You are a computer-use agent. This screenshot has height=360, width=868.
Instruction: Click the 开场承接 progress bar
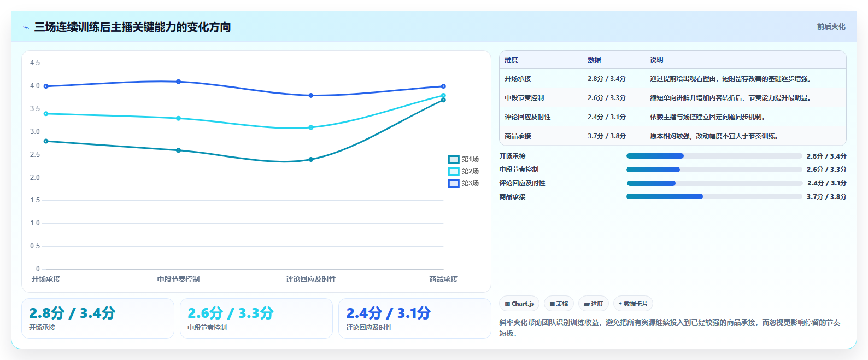click(x=714, y=156)
